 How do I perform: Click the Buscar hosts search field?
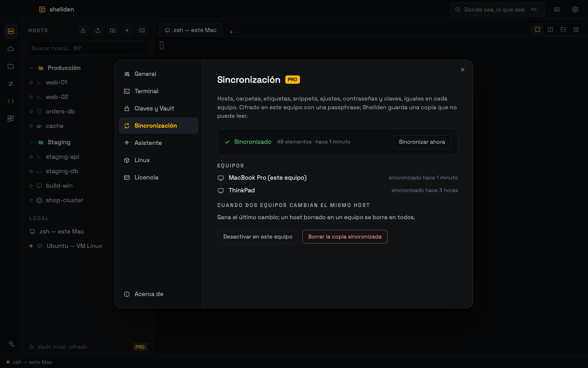point(88,48)
